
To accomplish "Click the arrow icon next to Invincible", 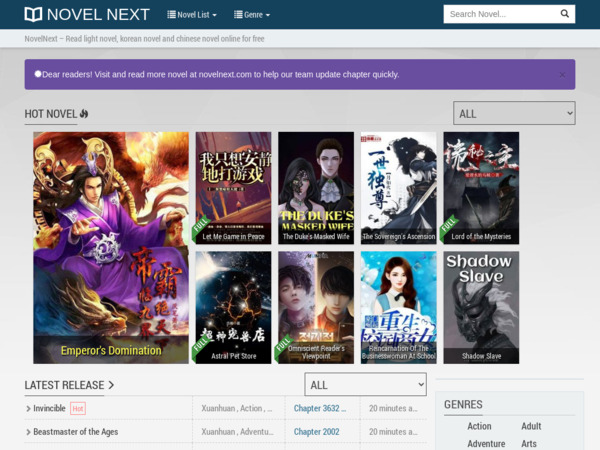I will point(28,409).
